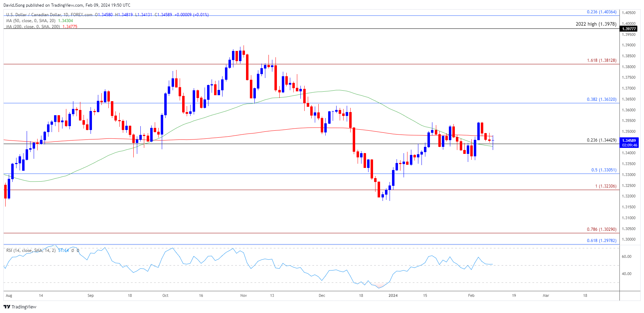Screen dimensions: 644x313
Task: Click the close price C1.34589 in header
Action: pos(163,15)
